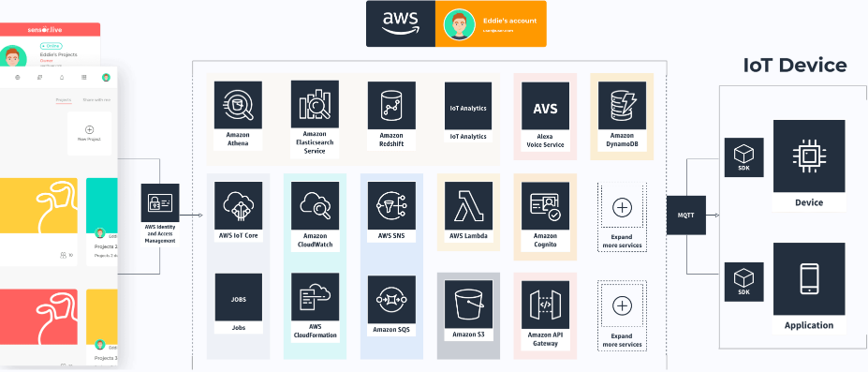
Task: Expand more services next to Amazon API Gateway
Action: click(x=623, y=316)
